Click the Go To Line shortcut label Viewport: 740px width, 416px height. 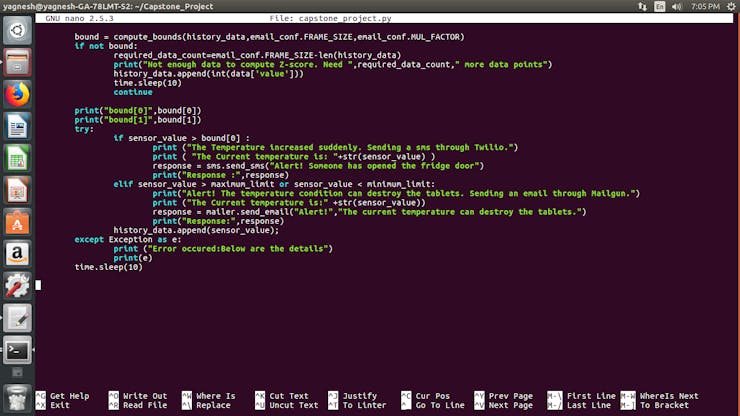440,405
